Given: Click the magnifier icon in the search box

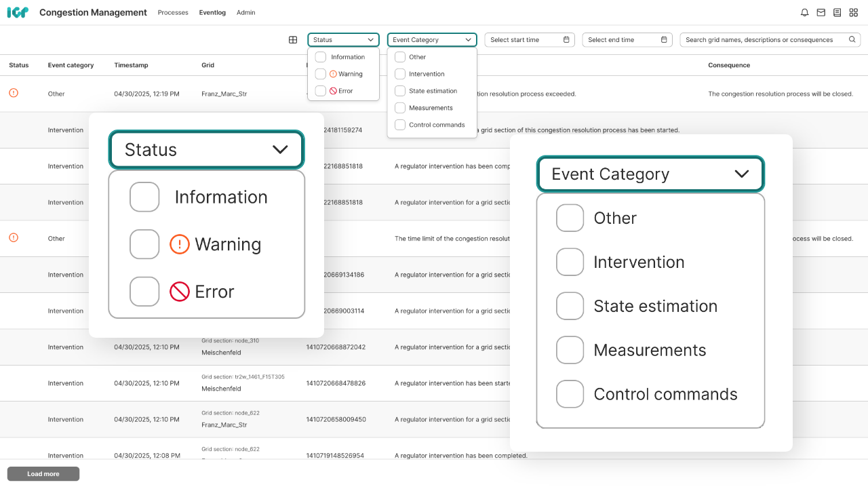Looking at the screenshot, I should (852, 40).
